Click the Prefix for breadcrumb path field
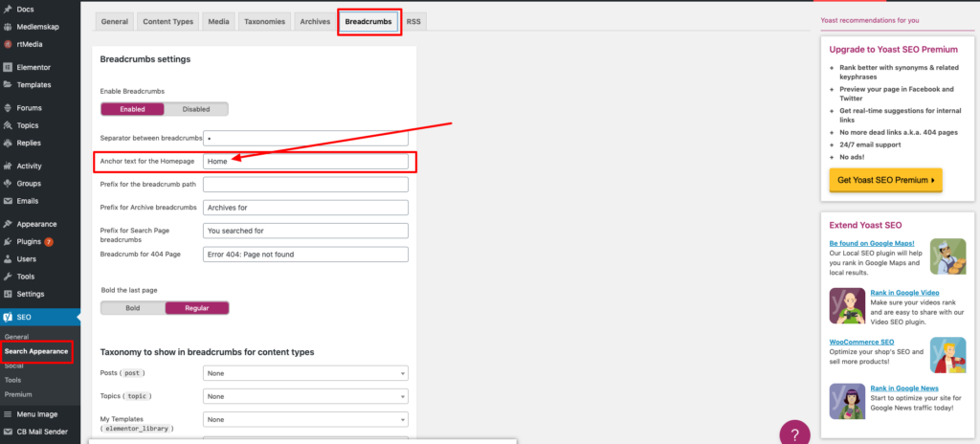The width and height of the screenshot is (980, 444). tap(305, 185)
